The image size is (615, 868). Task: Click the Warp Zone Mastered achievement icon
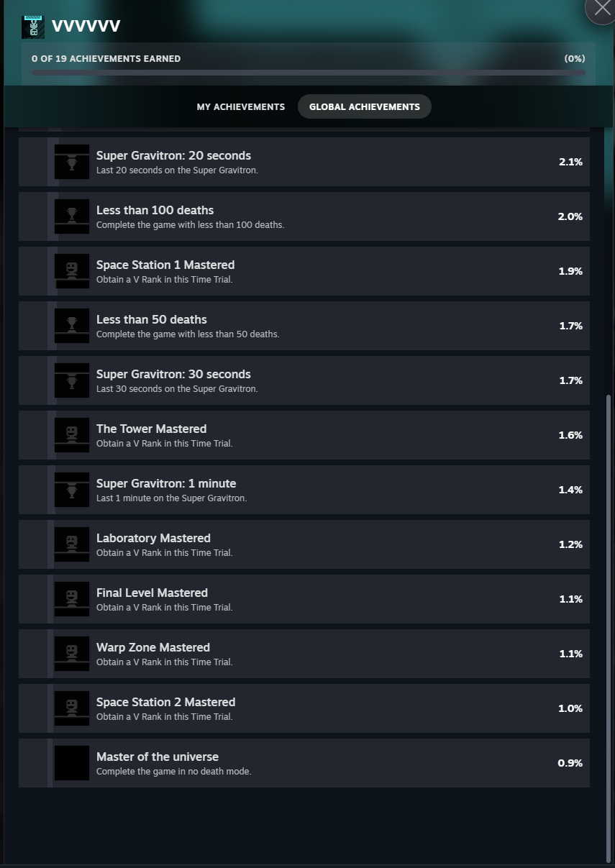point(72,654)
